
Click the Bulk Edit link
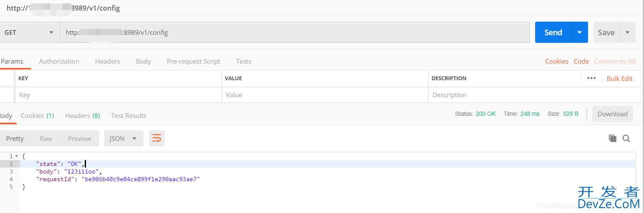coord(619,78)
